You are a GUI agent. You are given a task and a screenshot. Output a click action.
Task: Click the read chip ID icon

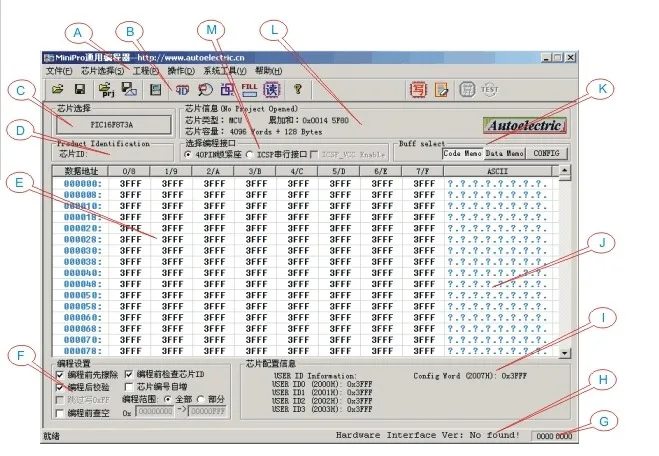click(182, 90)
